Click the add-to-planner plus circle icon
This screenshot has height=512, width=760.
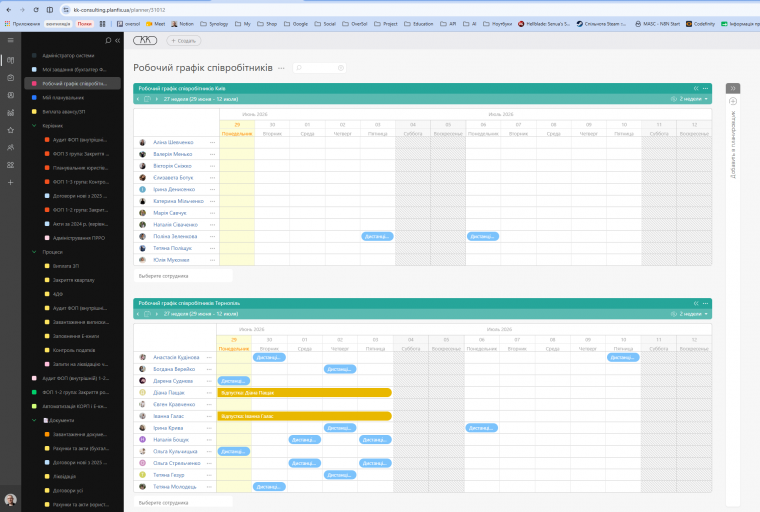[733, 101]
